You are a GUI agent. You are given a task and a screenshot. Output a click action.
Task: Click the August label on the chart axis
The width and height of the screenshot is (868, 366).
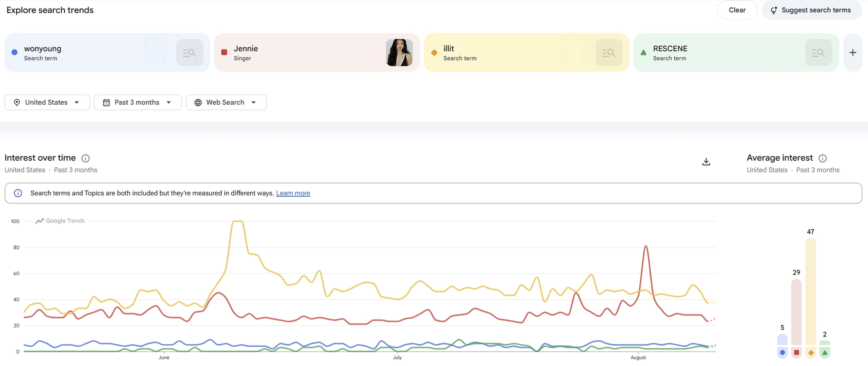point(638,358)
